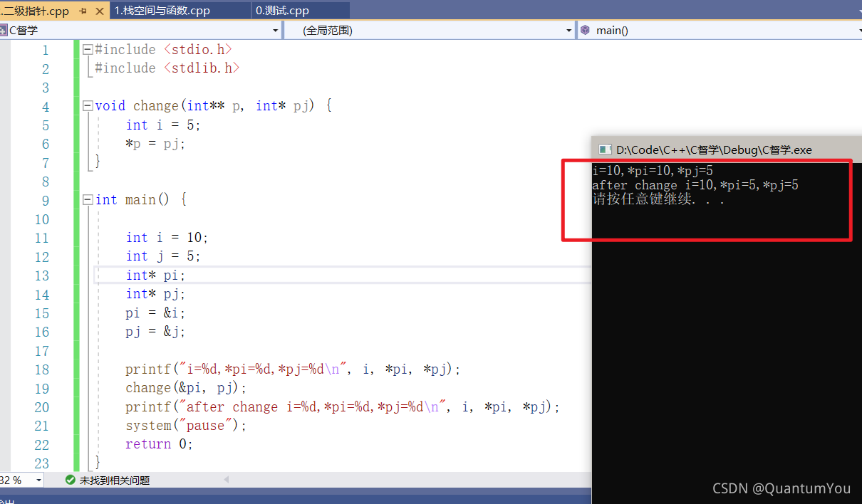Image resolution: width=862 pixels, height=504 pixels.
Task: Click the 未找到相关问题 status text
Action: tap(115, 481)
